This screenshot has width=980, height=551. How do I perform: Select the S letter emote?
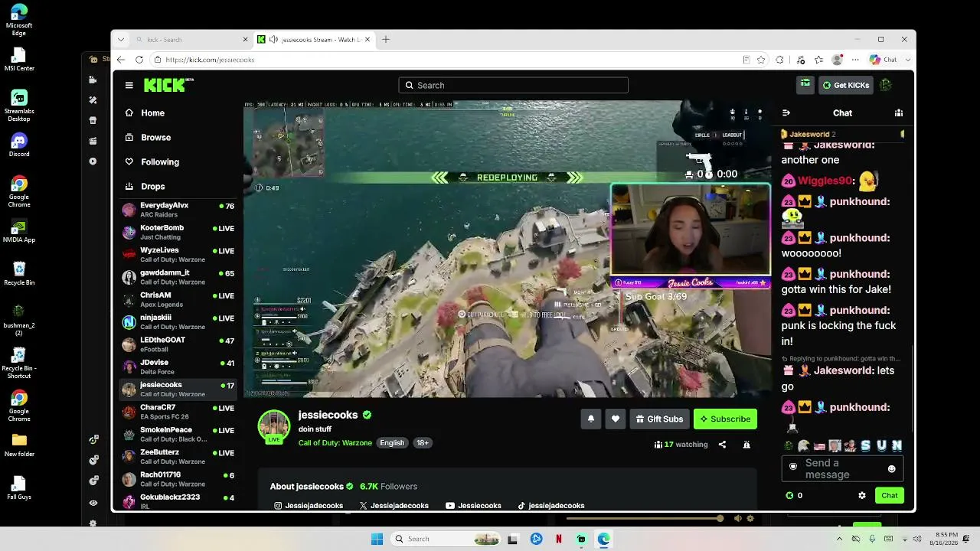[x=866, y=445]
